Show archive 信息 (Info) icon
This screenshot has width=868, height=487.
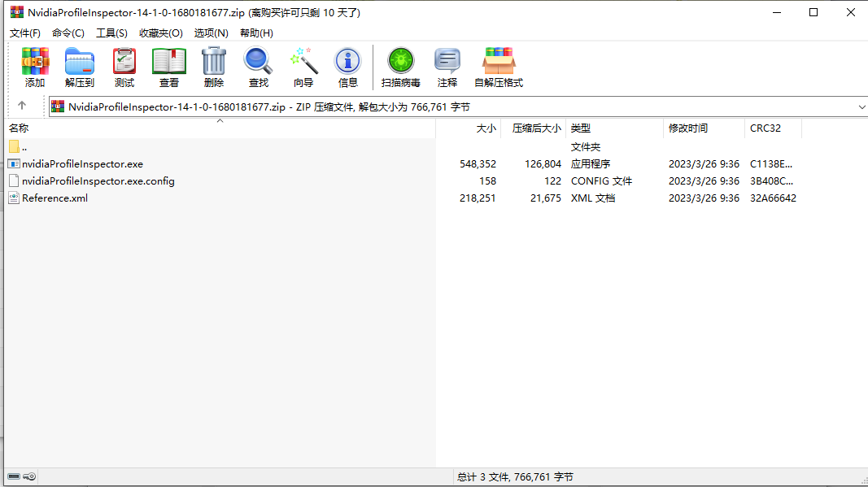(347, 61)
